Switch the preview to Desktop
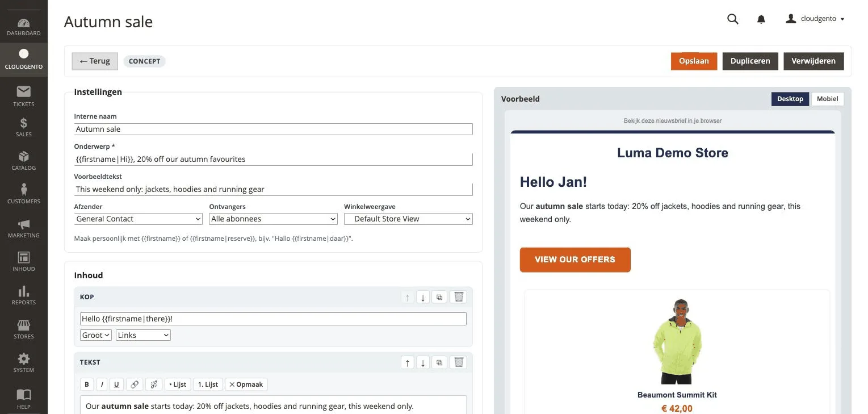 click(790, 99)
